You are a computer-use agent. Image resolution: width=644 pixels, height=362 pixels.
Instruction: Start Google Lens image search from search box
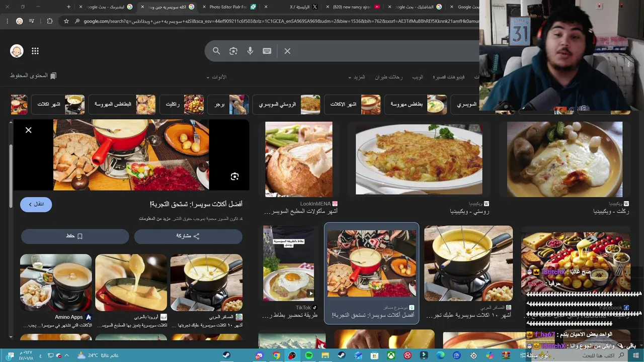[233, 51]
